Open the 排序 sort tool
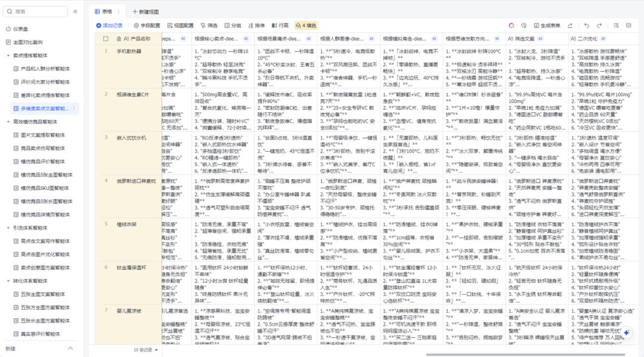The width and height of the screenshot is (644, 357). pos(256,26)
